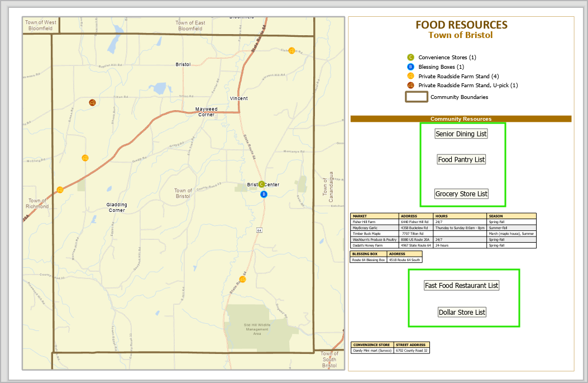Viewport: 588px width, 383px height.
Task: Click the brown U-pick farm stand marker near Tilton Rd
Action: [92, 102]
